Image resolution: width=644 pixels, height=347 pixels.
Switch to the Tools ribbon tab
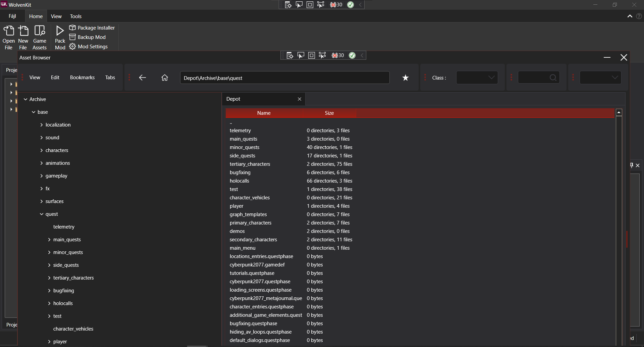point(76,16)
